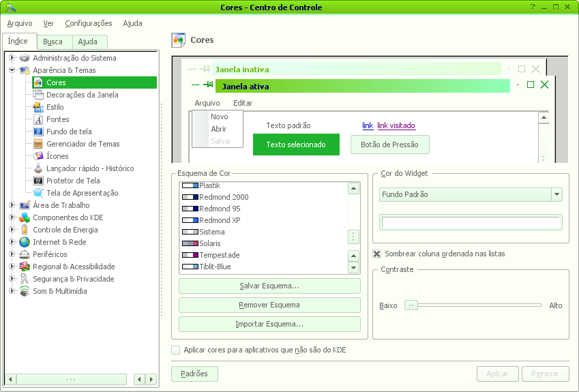
Task: Open the Ver menu
Action: 48,23
